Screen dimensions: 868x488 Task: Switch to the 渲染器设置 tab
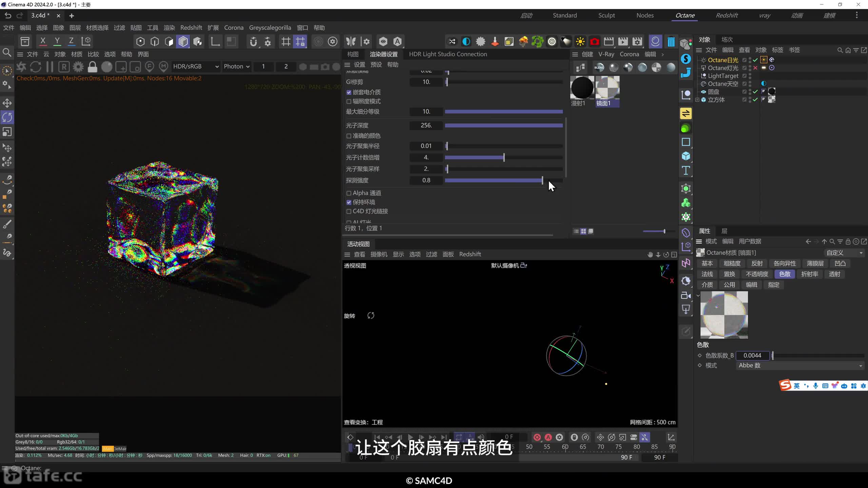(383, 54)
